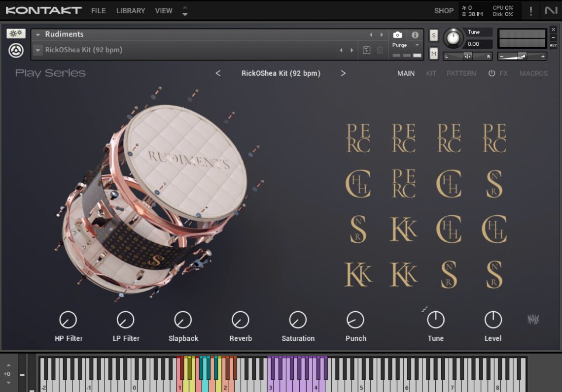Take a snapshot with the camera icon

tap(397, 35)
